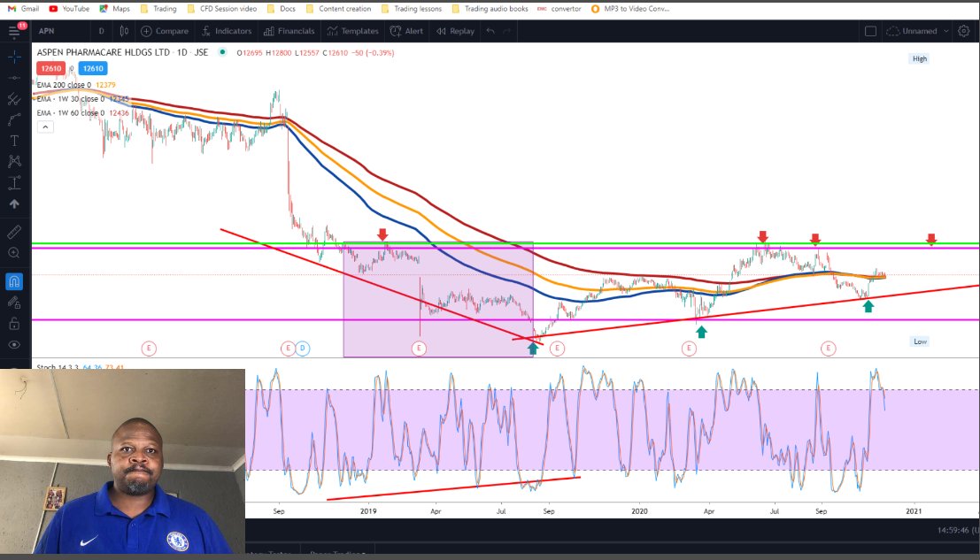Open the CFD Session video bookmark folder
This screenshot has height=560, width=980.
[x=222, y=9]
